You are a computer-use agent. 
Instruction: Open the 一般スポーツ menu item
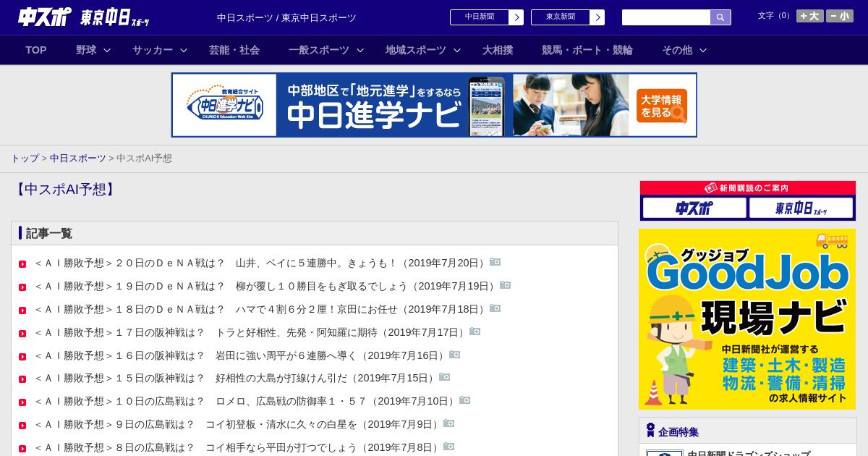(x=319, y=50)
